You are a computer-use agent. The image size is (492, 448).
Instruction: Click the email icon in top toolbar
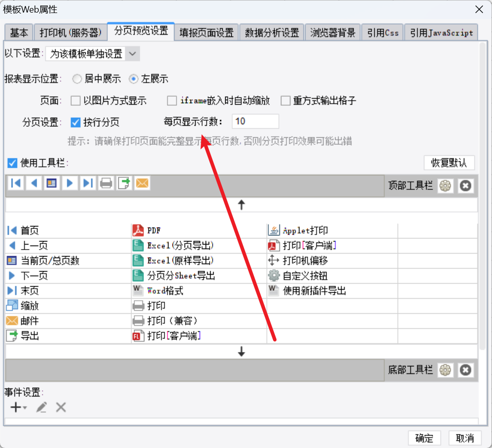click(142, 183)
